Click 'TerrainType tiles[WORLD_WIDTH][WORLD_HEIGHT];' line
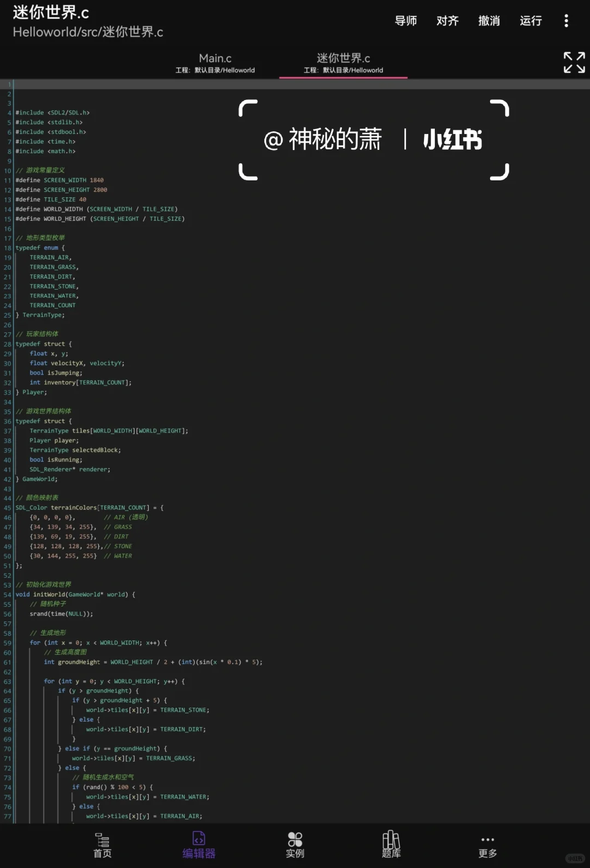Image resolution: width=590 pixels, height=868 pixels. [109, 431]
